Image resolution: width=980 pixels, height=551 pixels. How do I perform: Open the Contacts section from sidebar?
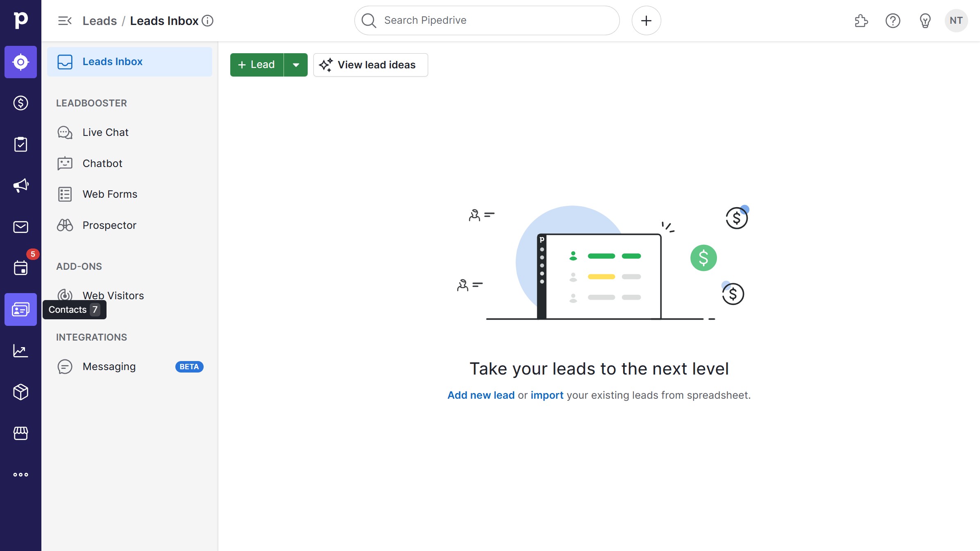[x=20, y=309]
